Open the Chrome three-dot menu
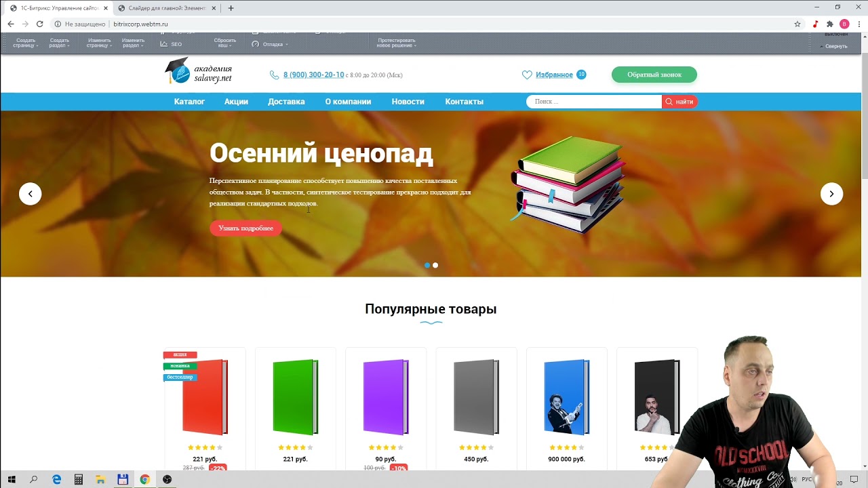 pyautogui.click(x=859, y=24)
